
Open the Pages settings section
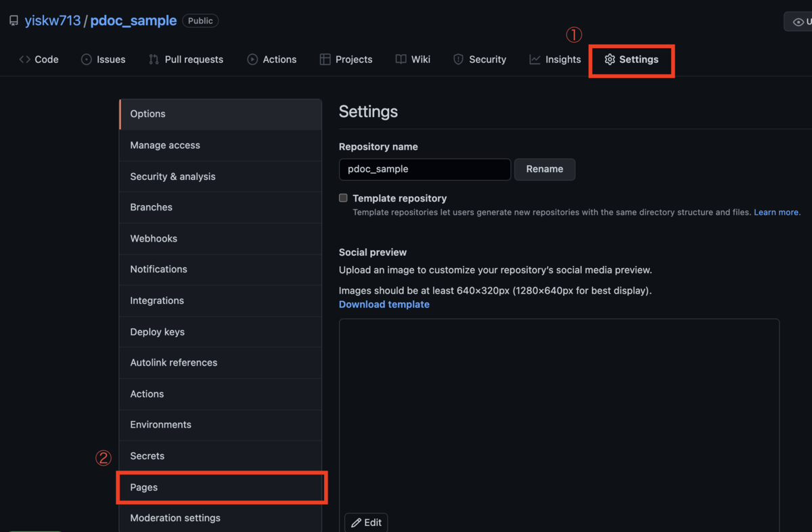(144, 487)
